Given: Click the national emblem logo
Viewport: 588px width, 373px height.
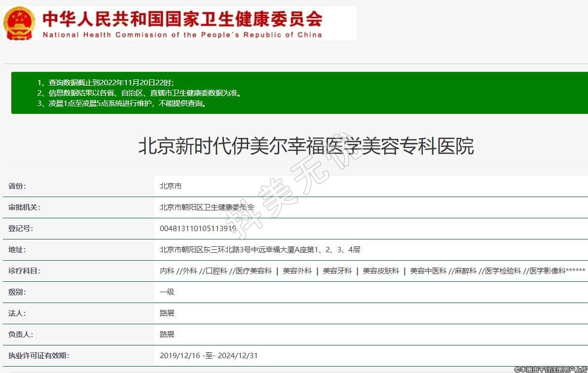Looking at the screenshot, I should click(x=19, y=23).
